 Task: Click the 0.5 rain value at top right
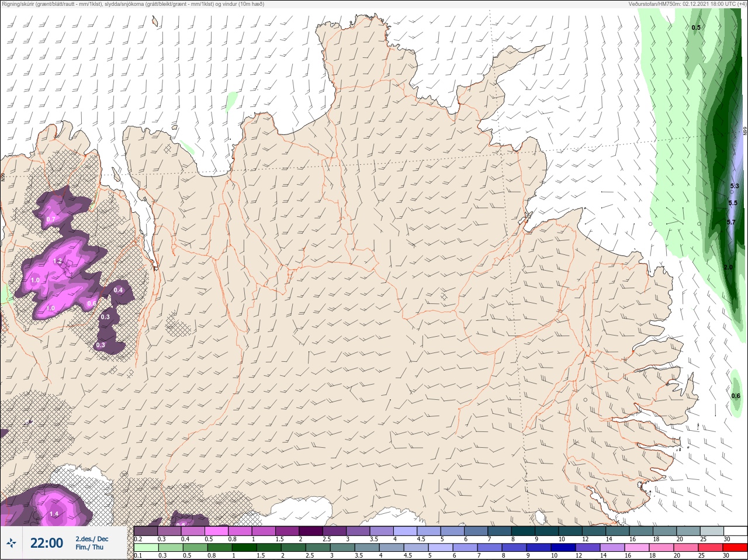coord(696,28)
